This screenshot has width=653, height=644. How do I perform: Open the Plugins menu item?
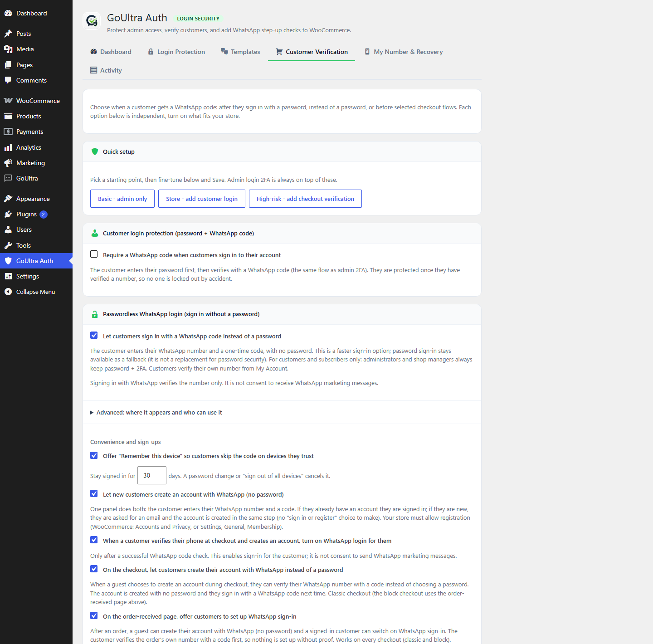coord(36,214)
